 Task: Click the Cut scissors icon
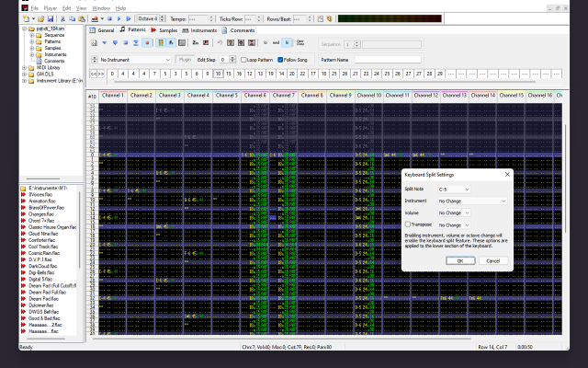(x=62, y=18)
